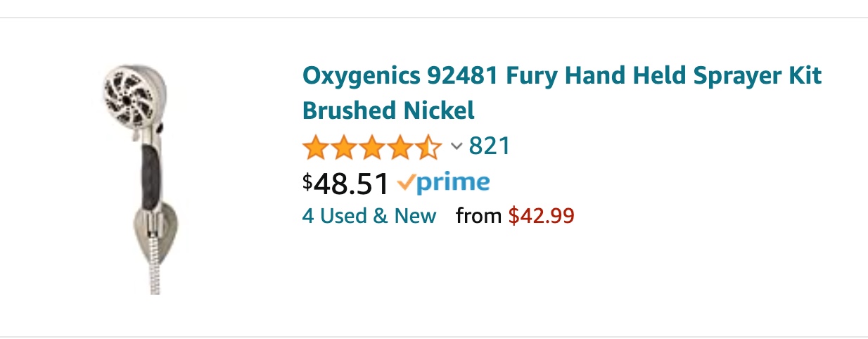
Task: Click the word "from" before $42.99
Action: point(479,216)
